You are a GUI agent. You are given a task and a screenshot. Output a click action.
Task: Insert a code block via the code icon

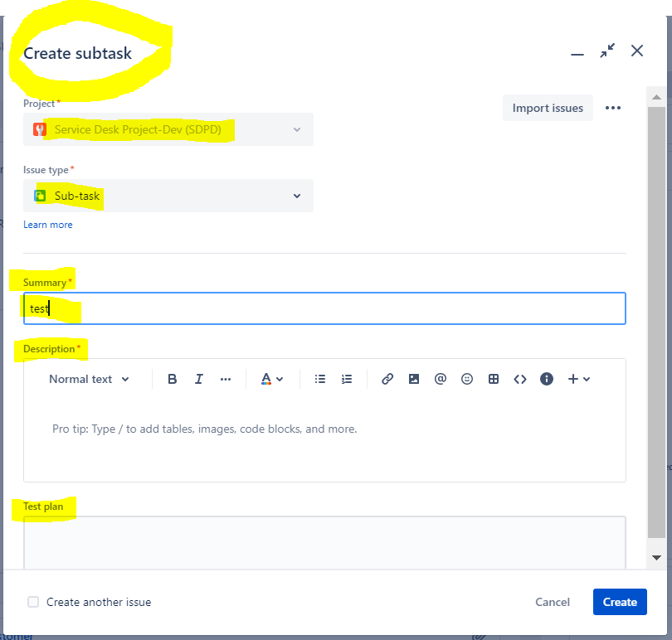click(520, 379)
